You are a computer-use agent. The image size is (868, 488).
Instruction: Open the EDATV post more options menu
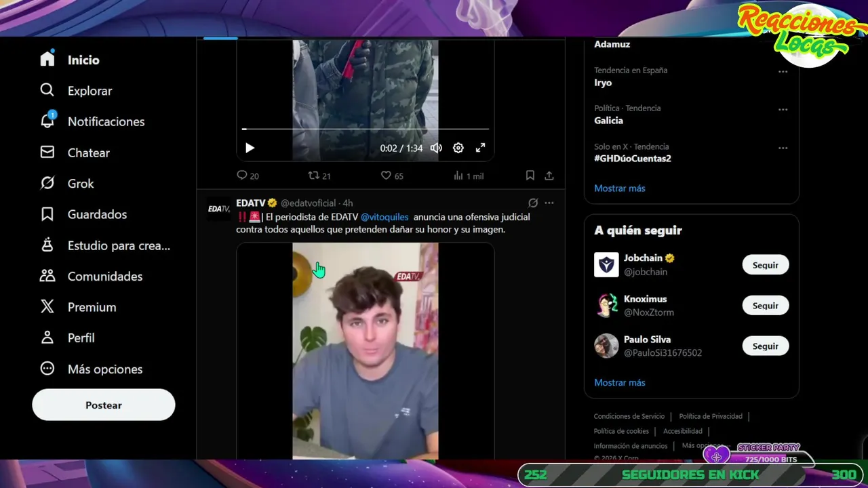tap(549, 203)
